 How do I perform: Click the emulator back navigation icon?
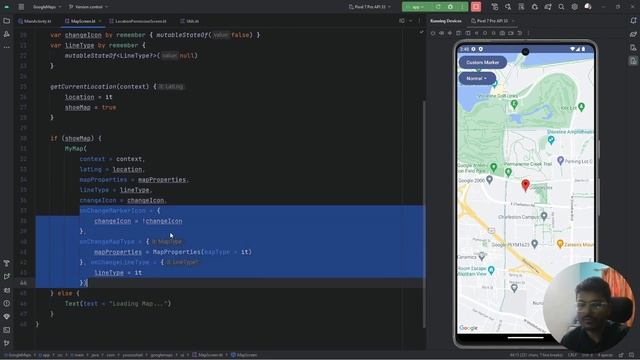click(476, 33)
